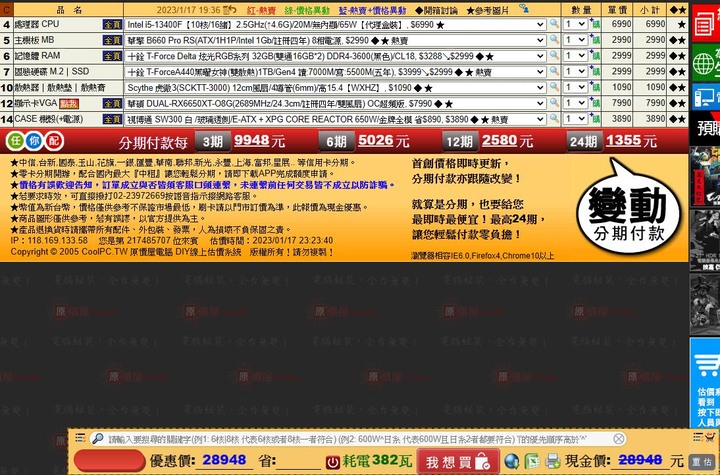This screenshot has height=475, width=720.
Task: Click the reset arrow icon beside the date
Action: point(230,9)
